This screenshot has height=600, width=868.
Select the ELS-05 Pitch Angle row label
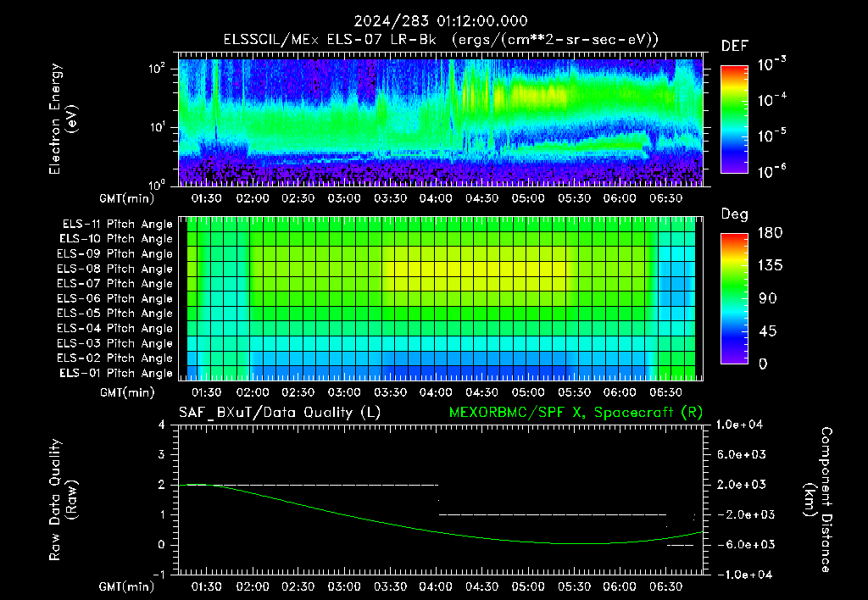(115, 314)
